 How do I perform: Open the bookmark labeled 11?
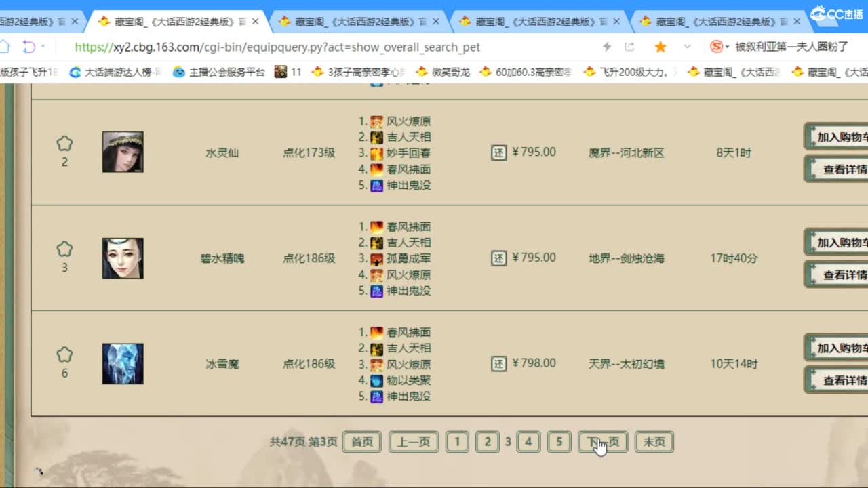[288, 72]
